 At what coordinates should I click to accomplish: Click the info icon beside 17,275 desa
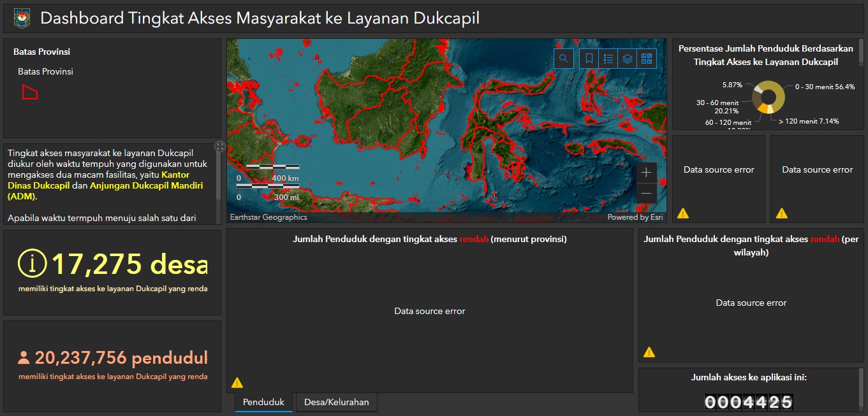pyautogui.click(x=33, y=264)
